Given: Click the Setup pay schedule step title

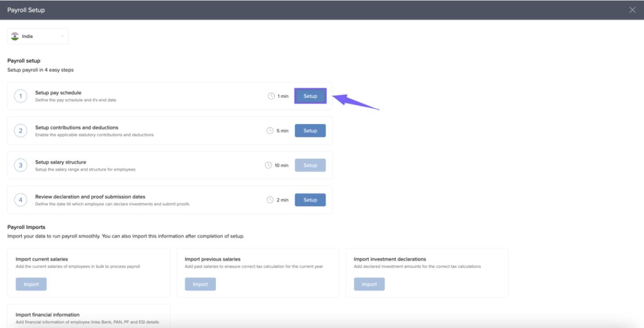Looking at the screenshot, I should 58,93.
